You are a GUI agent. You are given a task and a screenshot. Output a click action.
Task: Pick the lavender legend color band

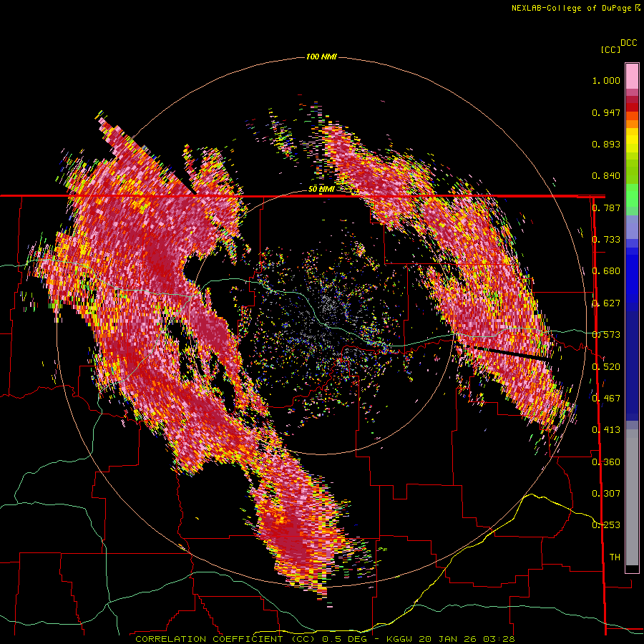[x=632, y=227]
